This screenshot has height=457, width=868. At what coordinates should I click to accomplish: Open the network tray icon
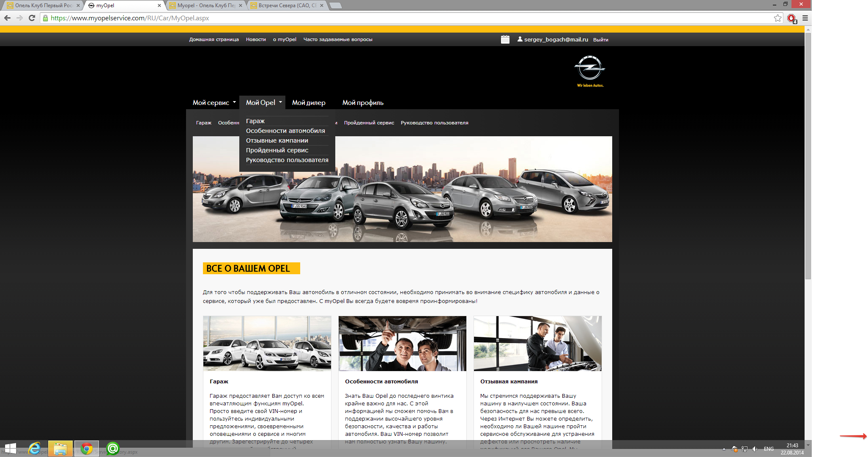(x=745, y=449)
